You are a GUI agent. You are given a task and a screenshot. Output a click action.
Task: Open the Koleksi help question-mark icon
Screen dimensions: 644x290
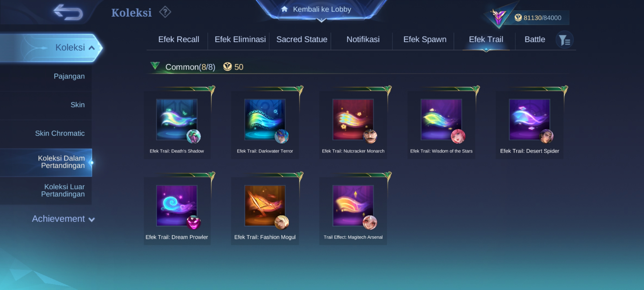click(x=165, y=12)
